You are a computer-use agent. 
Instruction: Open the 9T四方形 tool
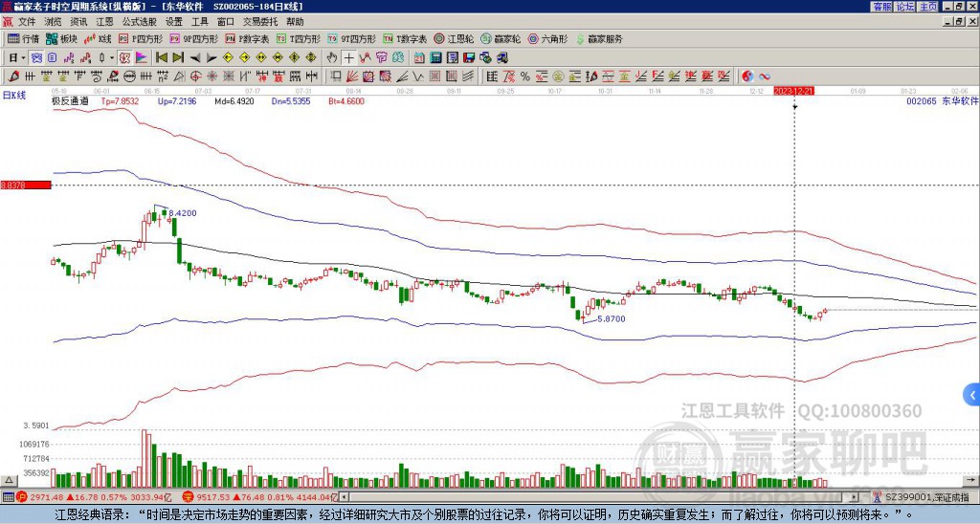click(x=352, y=38)
